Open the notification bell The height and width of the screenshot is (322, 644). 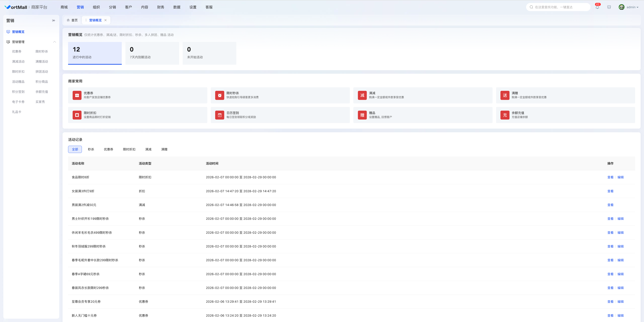(x=597, y=7)
